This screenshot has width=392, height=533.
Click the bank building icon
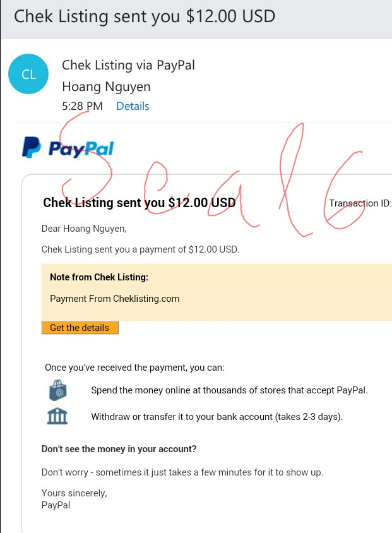click(57, 416)
